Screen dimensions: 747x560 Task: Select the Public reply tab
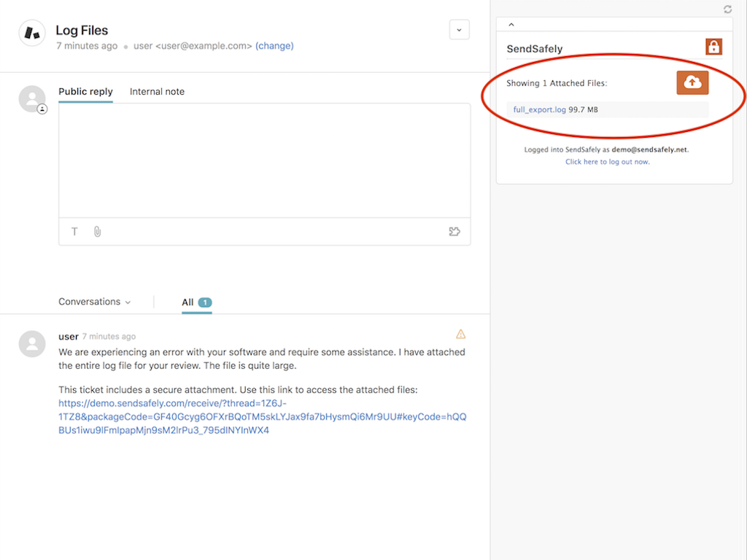coord(85,92)
